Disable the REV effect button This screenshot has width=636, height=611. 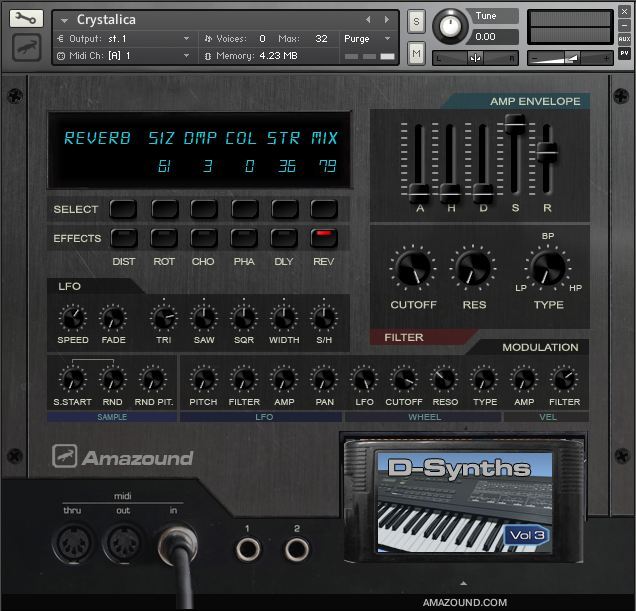pos(324,238)
